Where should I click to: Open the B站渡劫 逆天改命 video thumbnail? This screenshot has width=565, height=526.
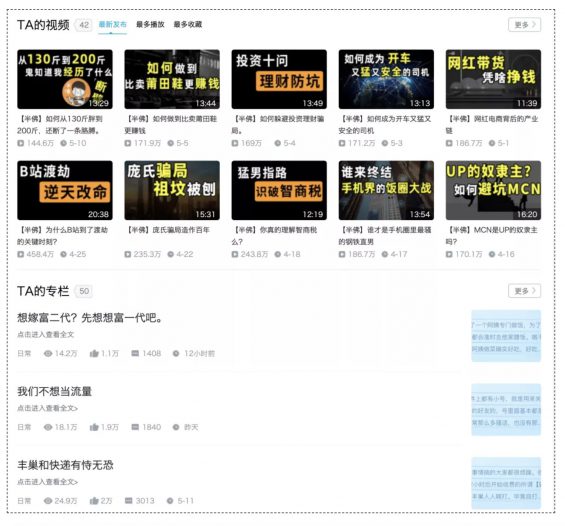(65, 190)
